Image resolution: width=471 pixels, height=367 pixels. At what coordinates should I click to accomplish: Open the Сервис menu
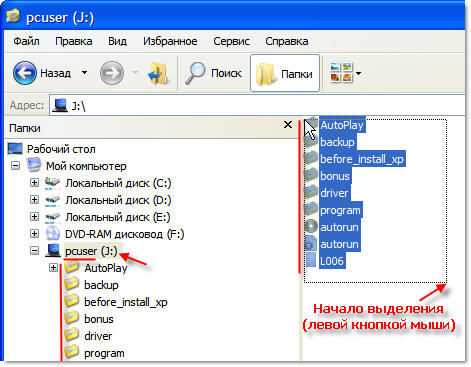[x=231, y=41]
